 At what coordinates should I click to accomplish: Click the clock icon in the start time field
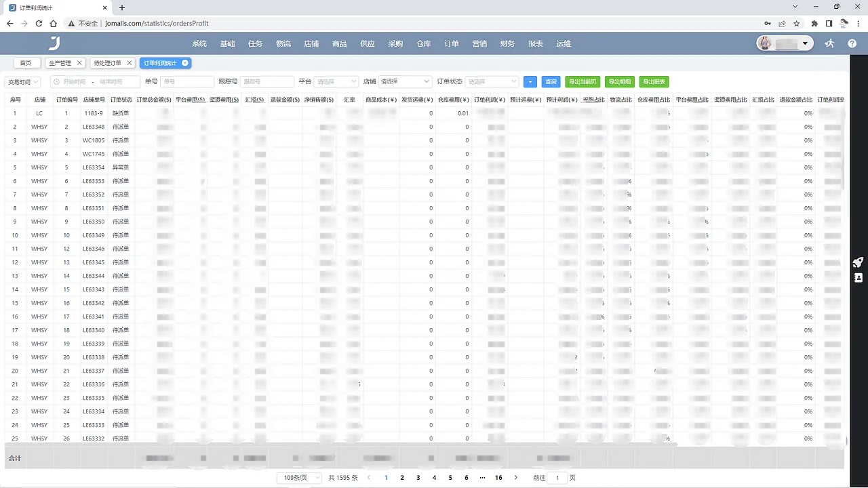pos(56,81)
